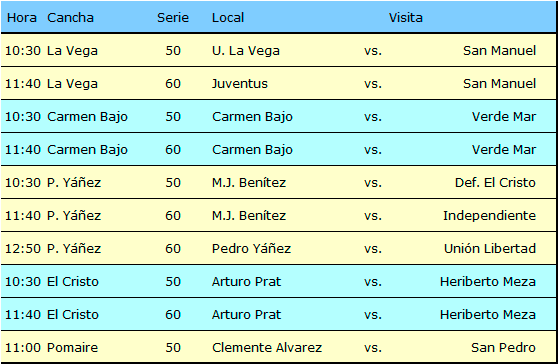Click the 11:40 Carmen Bajo cancha cell

pyautogui.click(x=87, y=149)
